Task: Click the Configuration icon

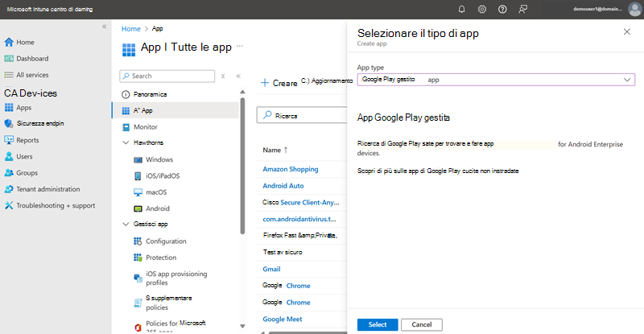Action: tap(138, 241)
